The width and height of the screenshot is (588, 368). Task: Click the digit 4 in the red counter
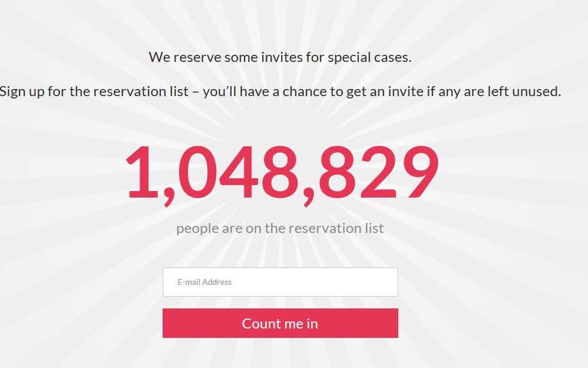coord(236,173)
